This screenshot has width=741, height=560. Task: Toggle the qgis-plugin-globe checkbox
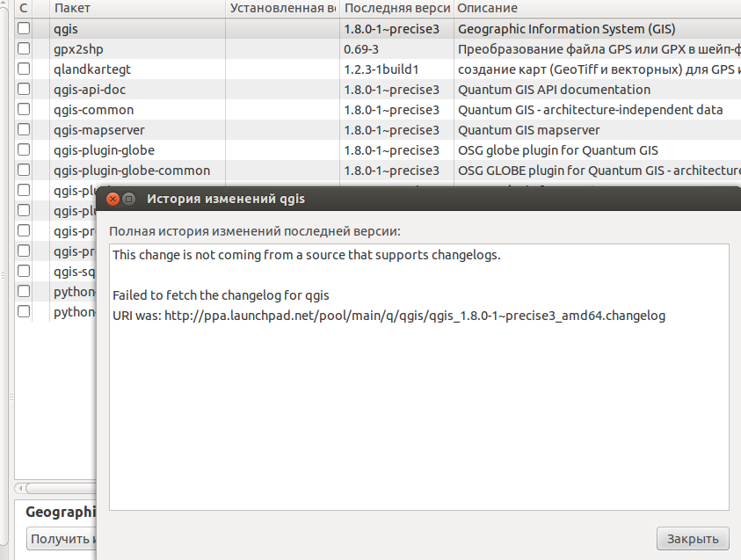coord(24,150)
